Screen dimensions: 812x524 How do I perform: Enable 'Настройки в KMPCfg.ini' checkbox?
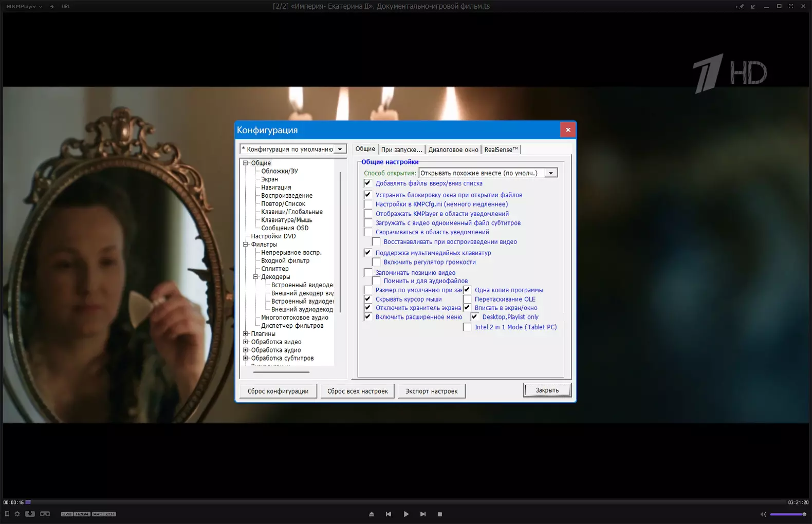[368, 204]
